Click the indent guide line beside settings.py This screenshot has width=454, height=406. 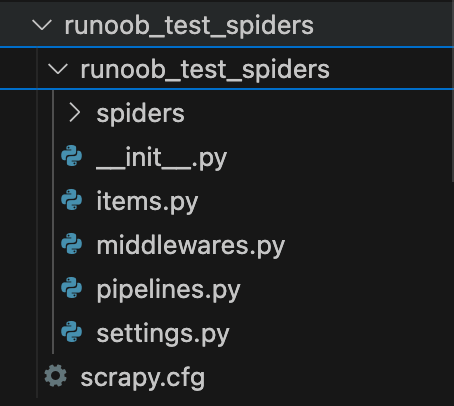[x=53, y=332]
